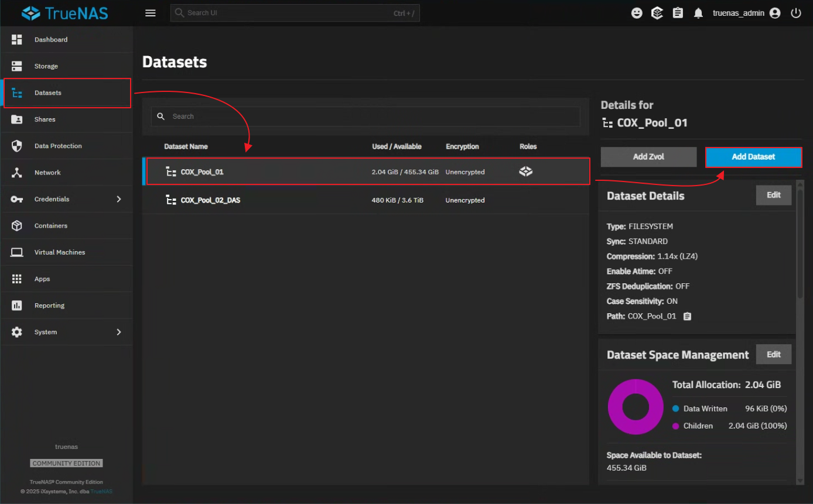The width and height of the screenshot is (813, 504).
Task: Open the Alerts bell icon
Action: click(698, 13)
